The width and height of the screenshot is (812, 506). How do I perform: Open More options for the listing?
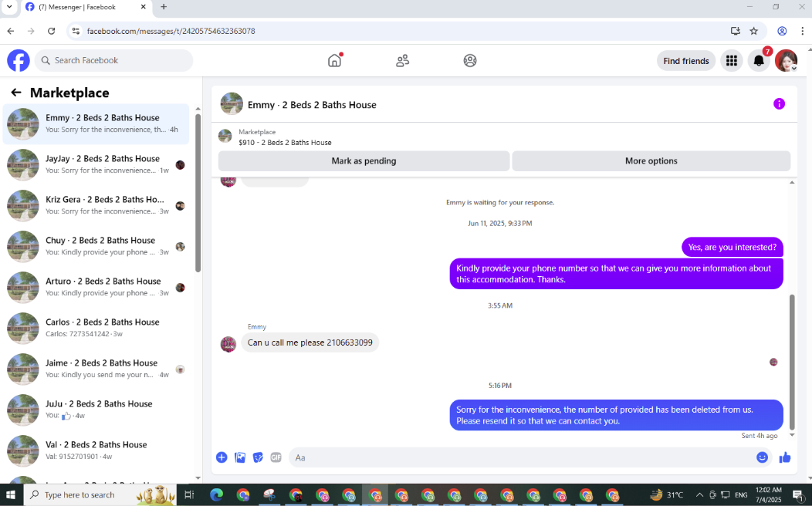point(651,161)
